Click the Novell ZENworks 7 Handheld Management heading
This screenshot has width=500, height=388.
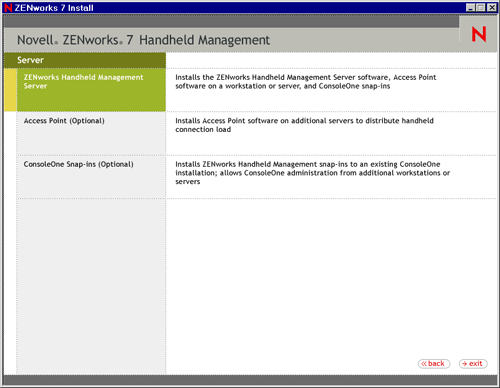click(x=143, y=40)
